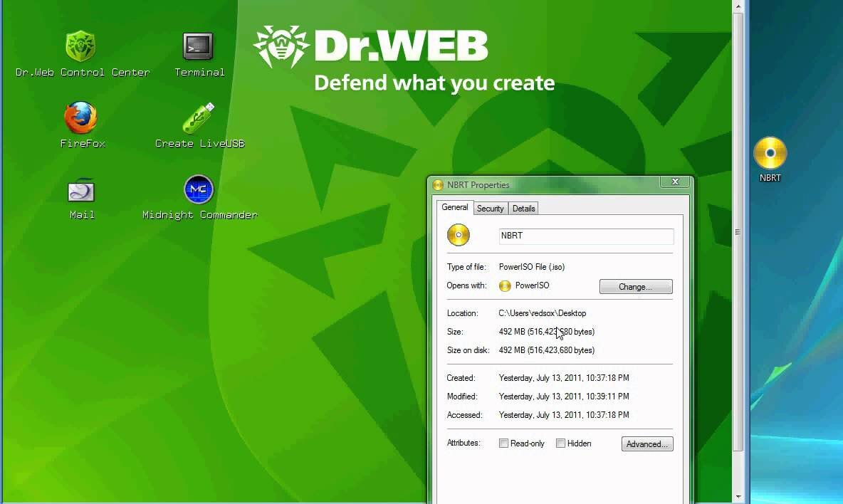
Task: Close the NBRT Properties dialog
Action: point(676,182)
